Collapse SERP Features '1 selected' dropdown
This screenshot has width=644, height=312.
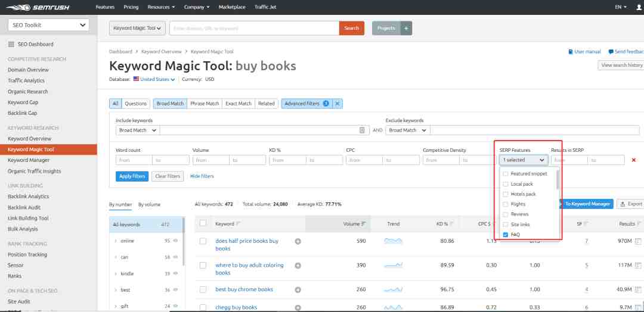[x=524, y=160]
